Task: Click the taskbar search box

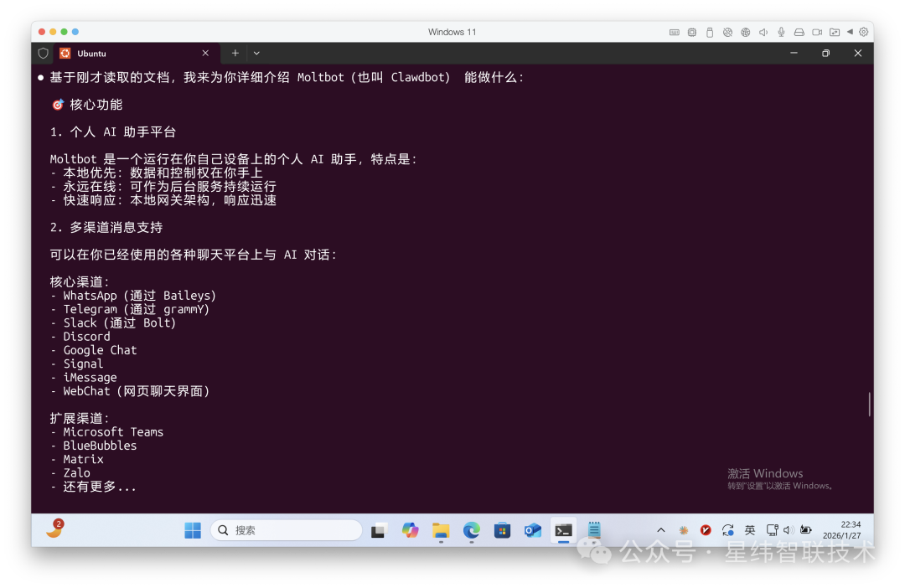Action: pyautogui.click(x=287, y=530)
